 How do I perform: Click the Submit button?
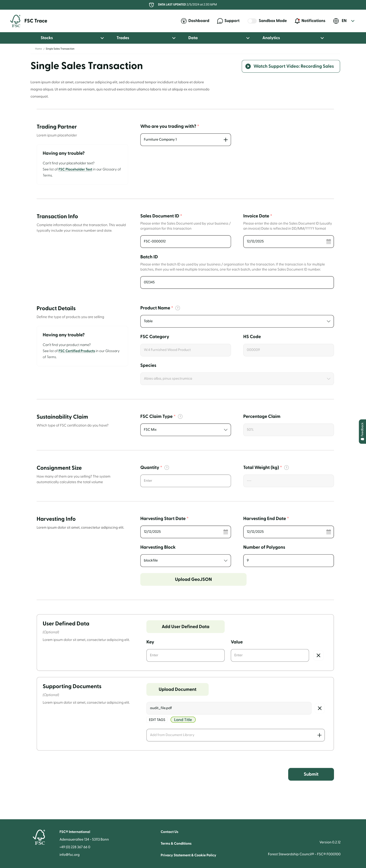point(311,774)
